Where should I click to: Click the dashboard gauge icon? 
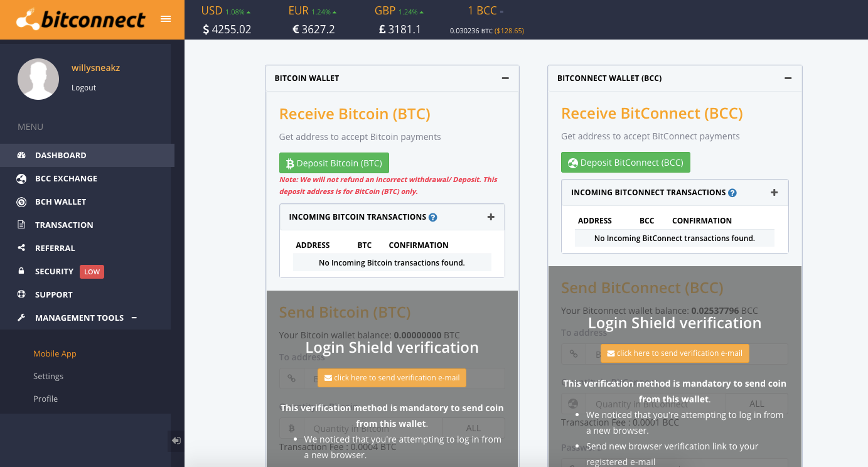[x=21, y=155]
